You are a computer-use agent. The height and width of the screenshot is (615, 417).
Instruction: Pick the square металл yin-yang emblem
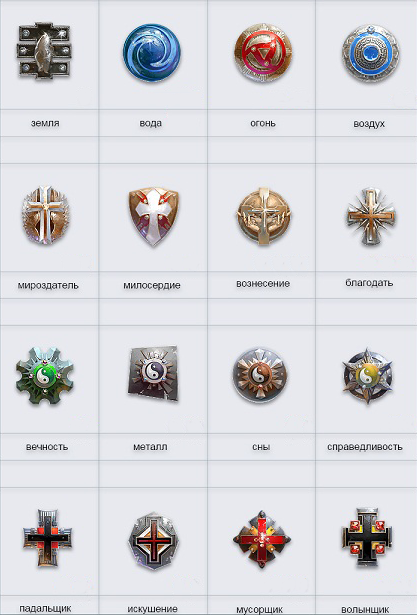[x=153, y=373]
